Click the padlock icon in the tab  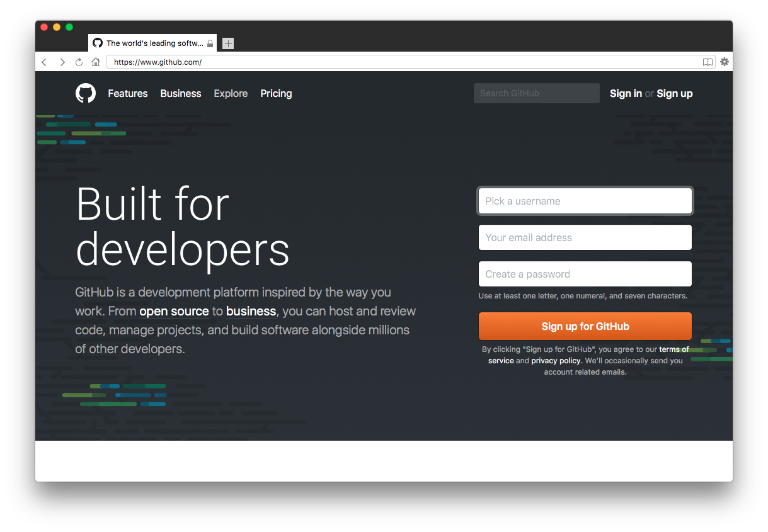[210, 43]
